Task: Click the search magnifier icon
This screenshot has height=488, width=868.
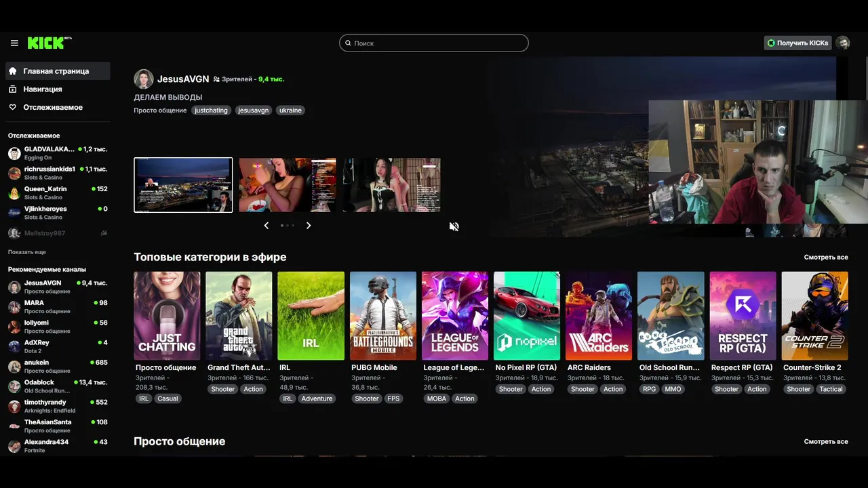Action: (x=348, y=43)
